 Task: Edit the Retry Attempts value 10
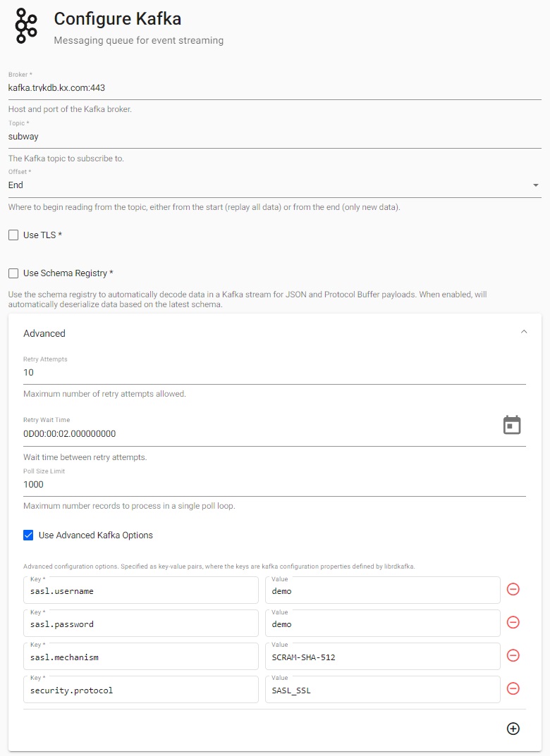(274, 372)
